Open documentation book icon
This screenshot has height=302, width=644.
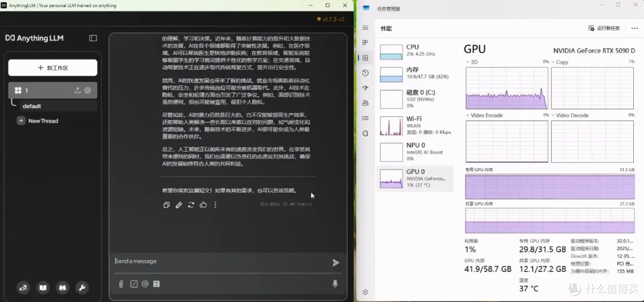click(43, 288)
